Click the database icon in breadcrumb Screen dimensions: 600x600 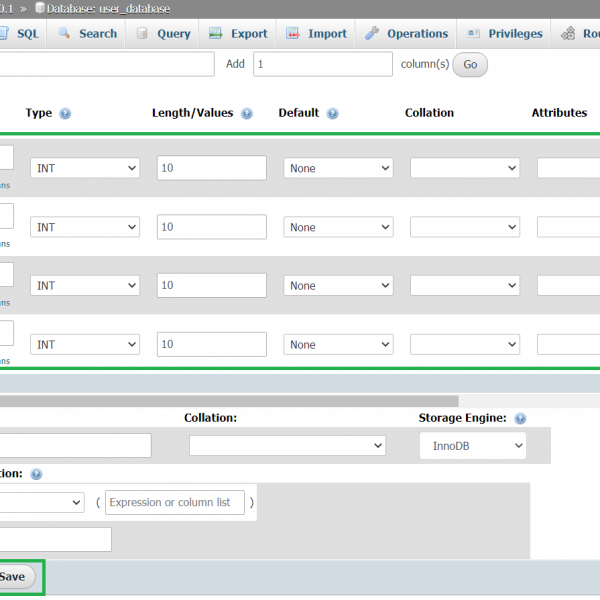[40, 9]
